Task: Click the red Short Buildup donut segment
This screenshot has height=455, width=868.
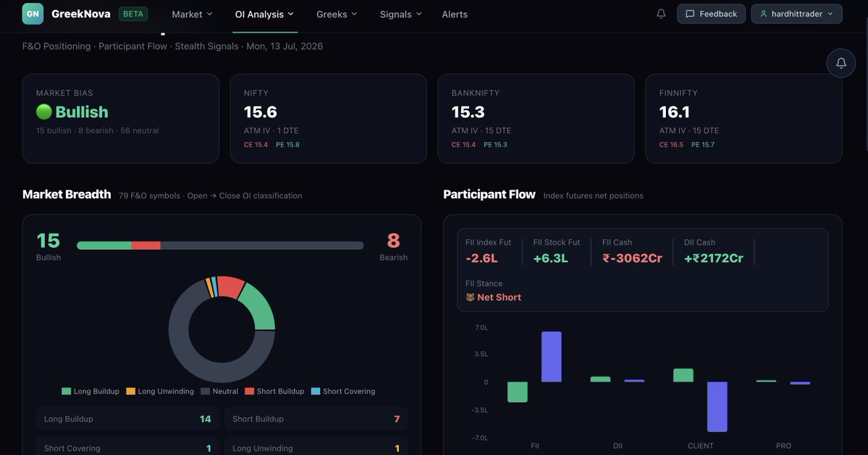Action: click(230, 286)
